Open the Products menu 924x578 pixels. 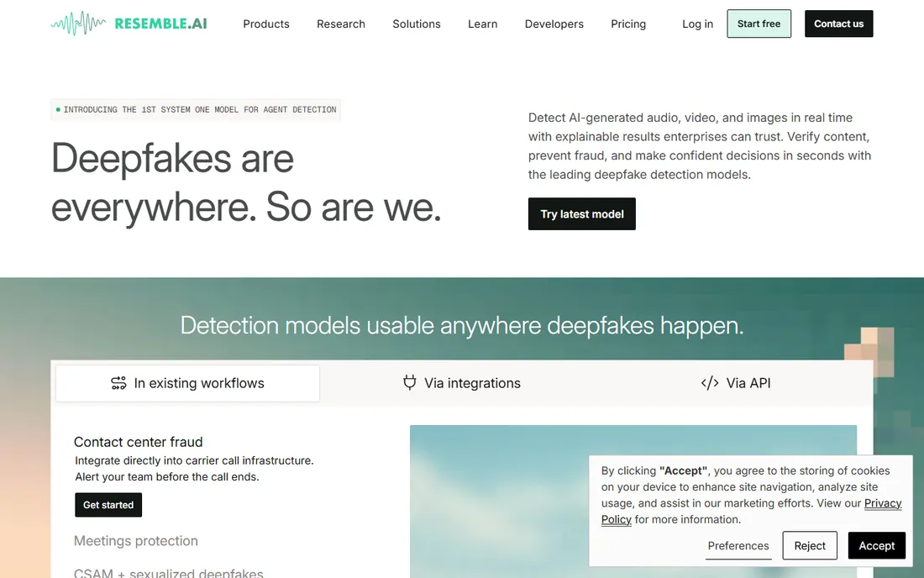266,24
